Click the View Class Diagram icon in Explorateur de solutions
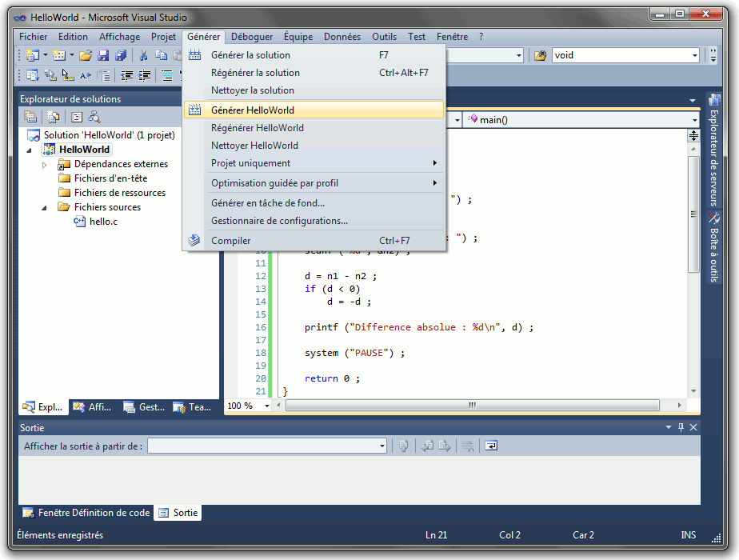 [x=94, y=117]
